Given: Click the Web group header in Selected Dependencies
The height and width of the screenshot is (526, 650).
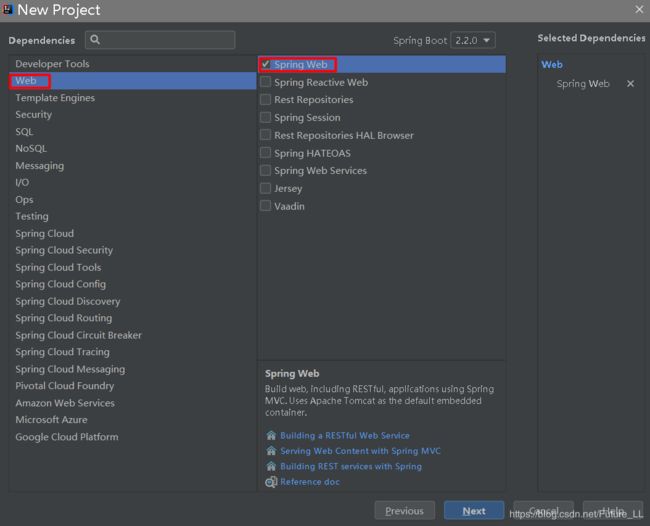Looking at the screenshot, I should click(552, 65).
